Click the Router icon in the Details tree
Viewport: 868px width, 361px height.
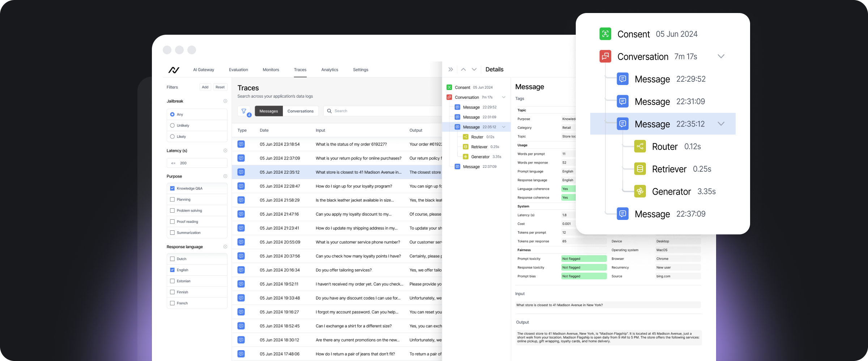point(466,137)
